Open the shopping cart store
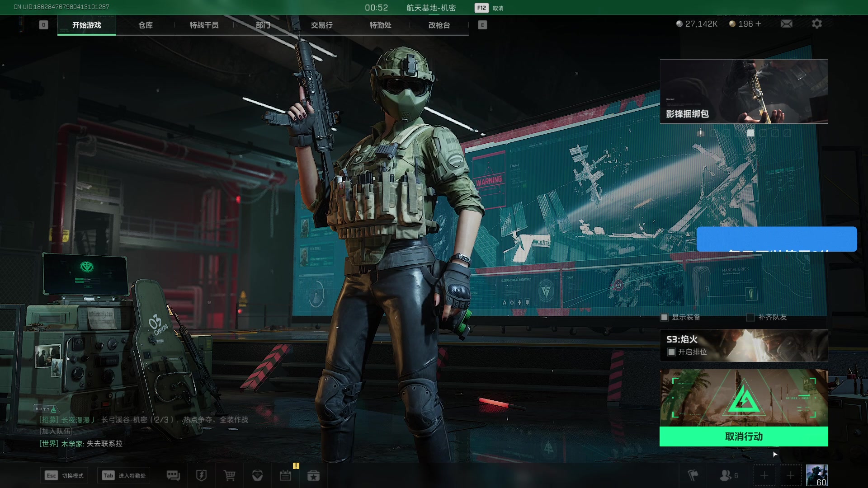The width and height of the screenshot is (868, 488). pyautogui.click(x=229, y=475)
